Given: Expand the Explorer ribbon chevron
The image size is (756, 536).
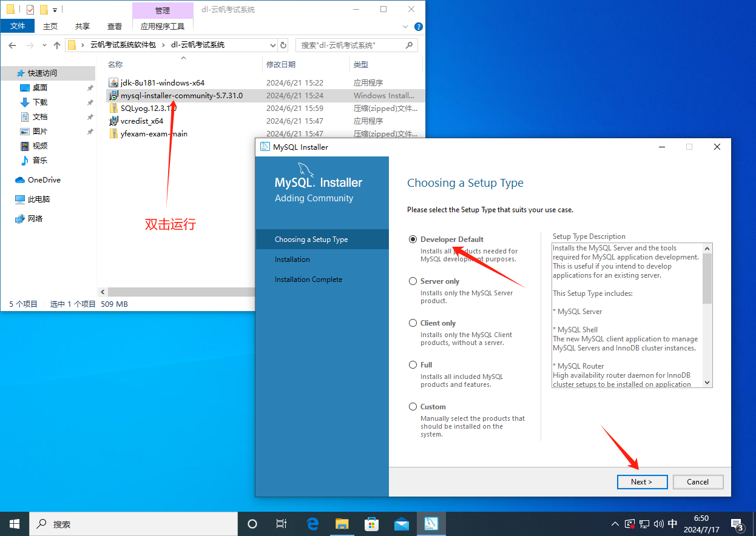Looking at the screenshot, I should coord(406,27).
